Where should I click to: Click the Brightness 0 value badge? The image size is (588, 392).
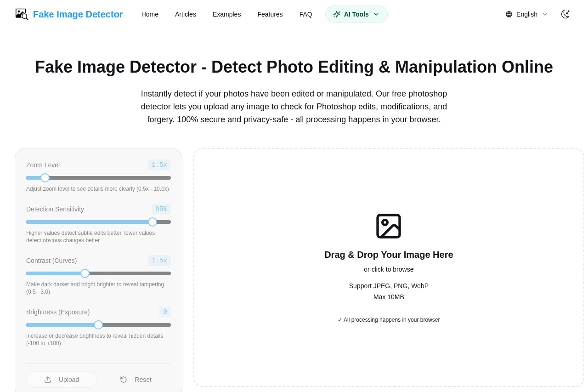tap(165, 312)
